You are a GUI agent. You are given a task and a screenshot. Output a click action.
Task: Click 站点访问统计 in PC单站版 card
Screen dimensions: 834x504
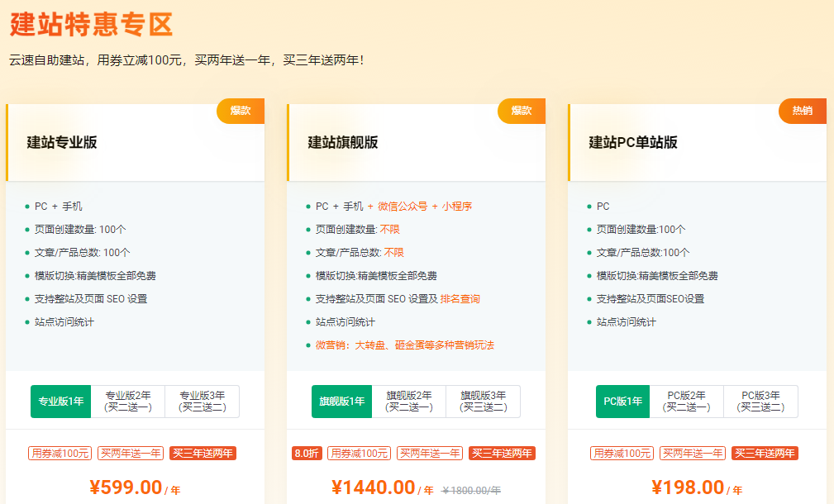click(626, 322)
